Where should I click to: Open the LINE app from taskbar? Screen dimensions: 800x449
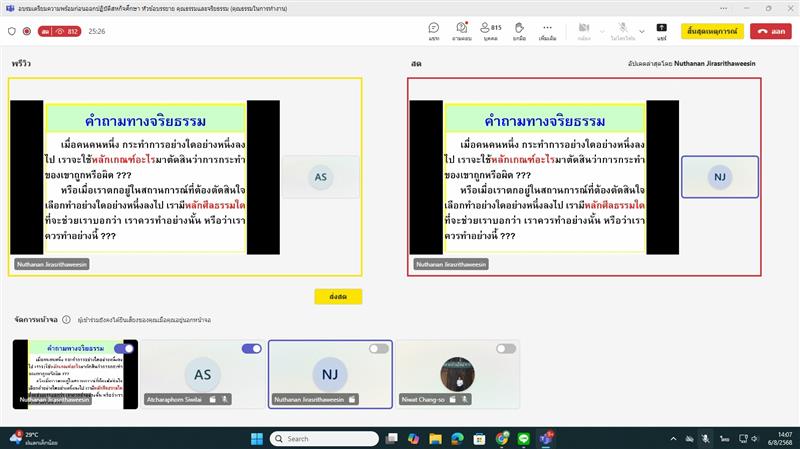click(x=524, y=438)
